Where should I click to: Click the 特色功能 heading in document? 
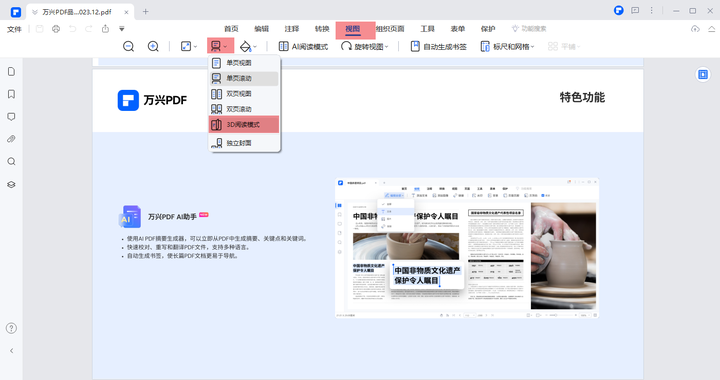pyautogui.click(x=582, y=97)
